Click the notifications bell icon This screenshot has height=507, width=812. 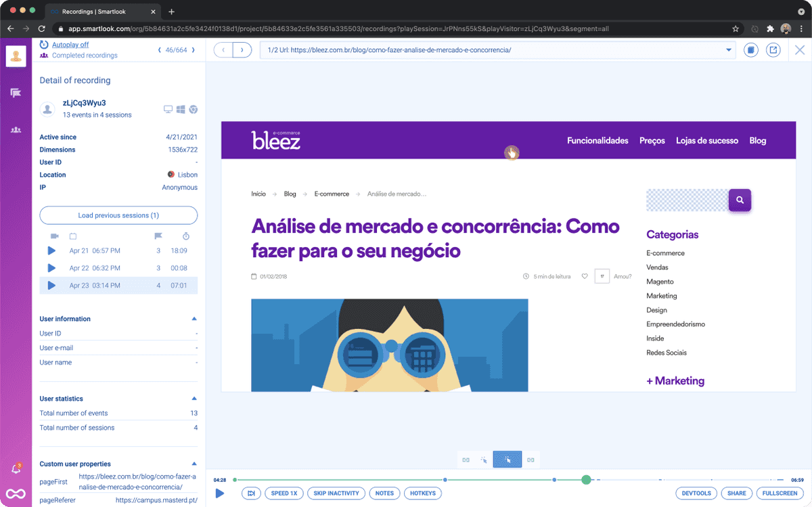16,469
